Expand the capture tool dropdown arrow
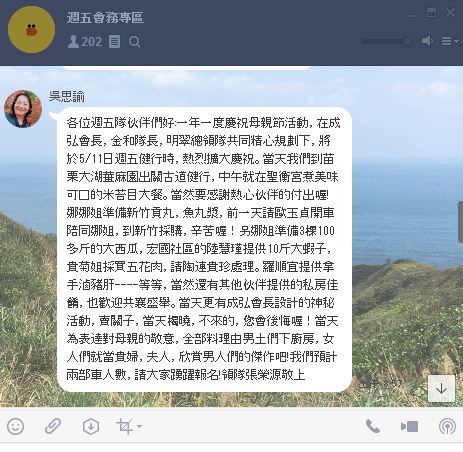Image resolution: width=463 pixels, height=452 pixels. [139, 426]
